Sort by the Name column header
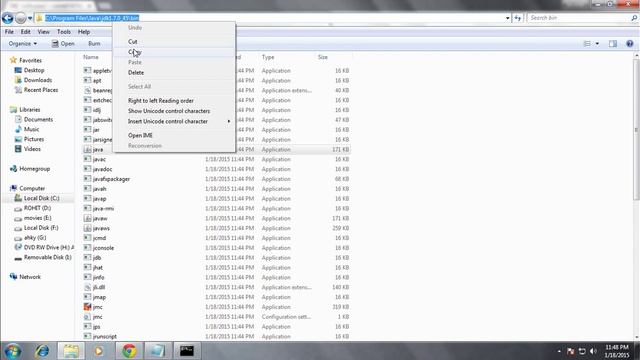Image resolution: width=640 pixels, height=360 pixels. (x=91, y=58)
